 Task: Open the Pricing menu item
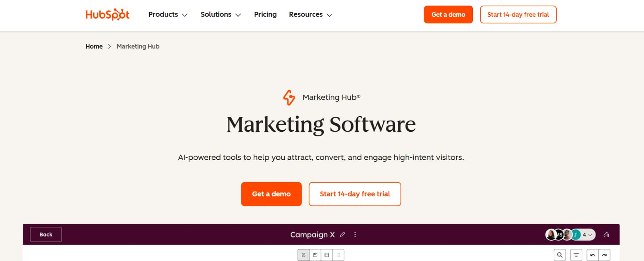point(265,14)
